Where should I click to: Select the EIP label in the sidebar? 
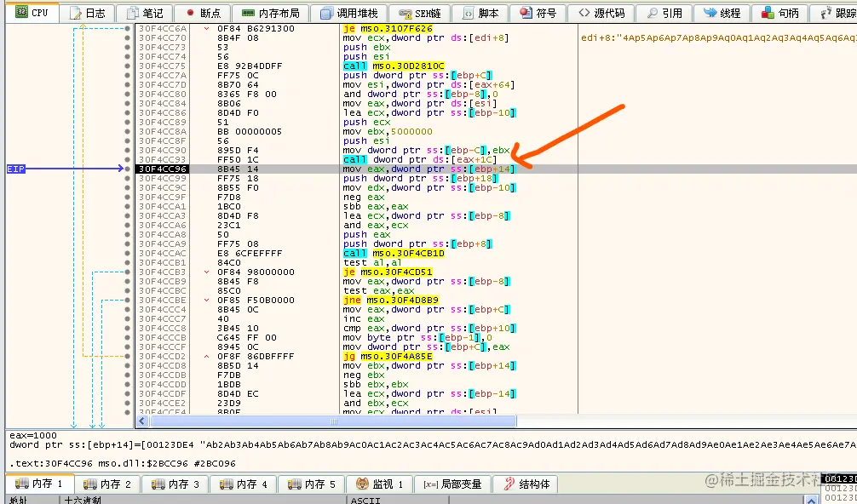(x=16, y=169)
